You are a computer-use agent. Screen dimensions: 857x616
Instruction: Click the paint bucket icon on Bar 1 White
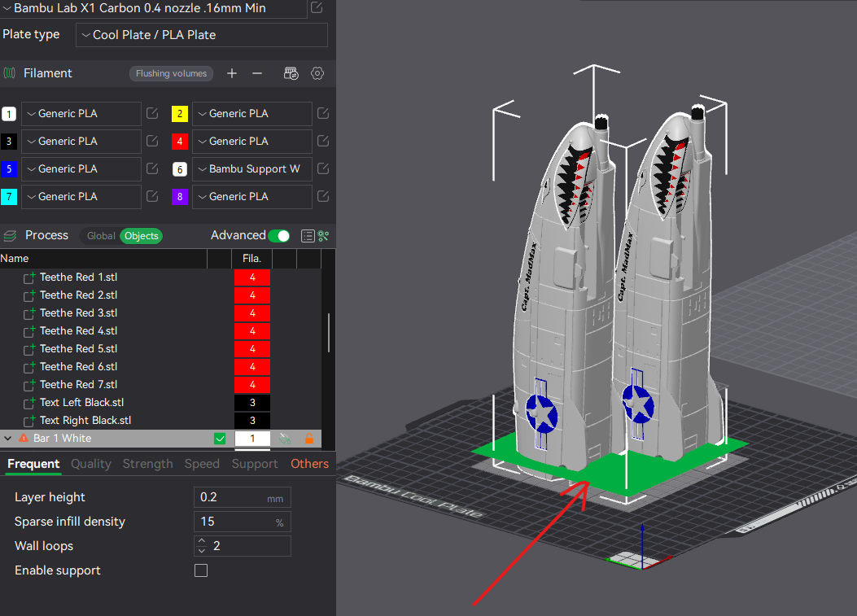(285, 438)
